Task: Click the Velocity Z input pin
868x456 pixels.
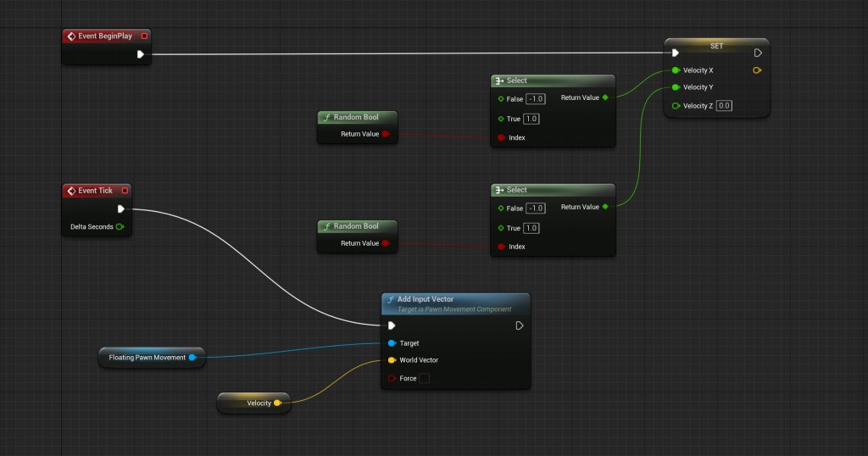Action: (x=676, y=106)
